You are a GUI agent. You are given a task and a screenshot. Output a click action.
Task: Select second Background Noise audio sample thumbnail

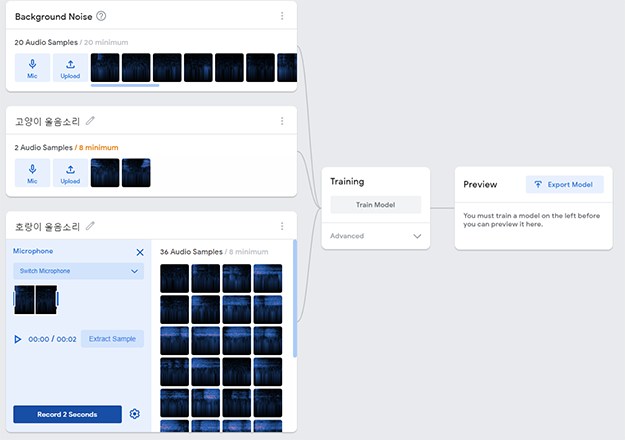point(136,68)
